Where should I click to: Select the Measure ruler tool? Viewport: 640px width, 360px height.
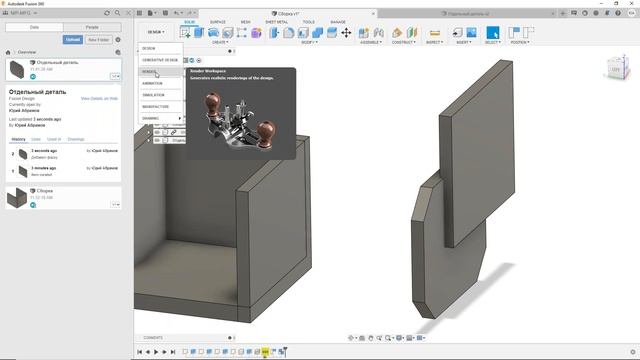click(435, 33)
